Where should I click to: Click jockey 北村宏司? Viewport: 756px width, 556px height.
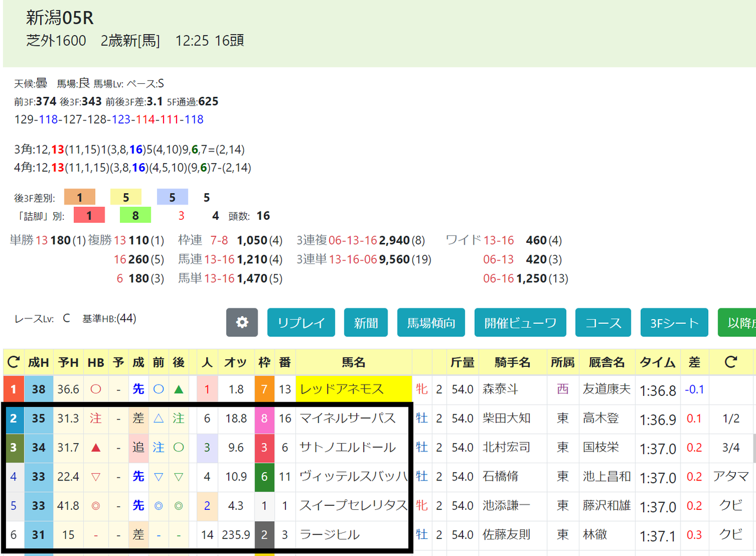[506, 447]
